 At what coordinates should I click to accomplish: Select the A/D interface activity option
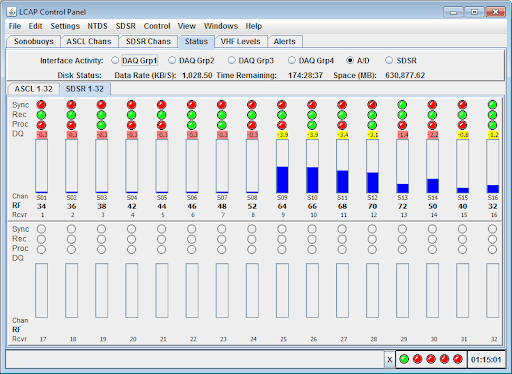pos(350,60)
